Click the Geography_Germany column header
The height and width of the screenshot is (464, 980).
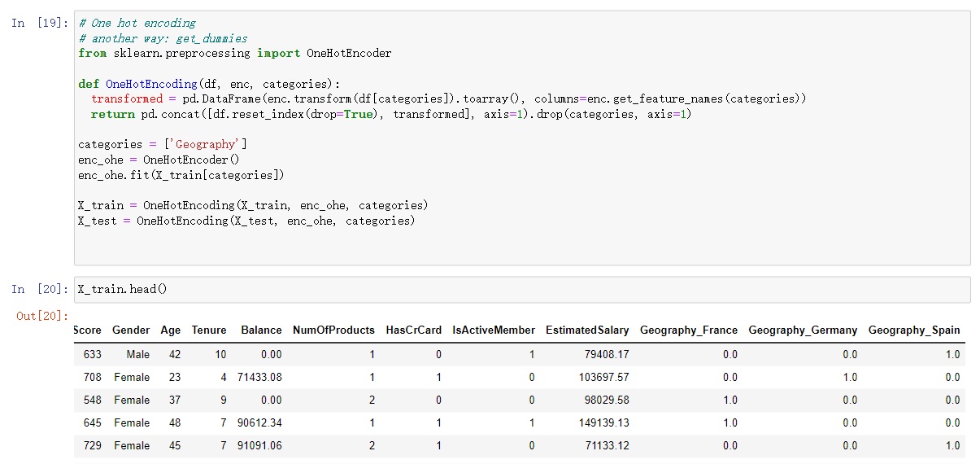click(803, 330)
